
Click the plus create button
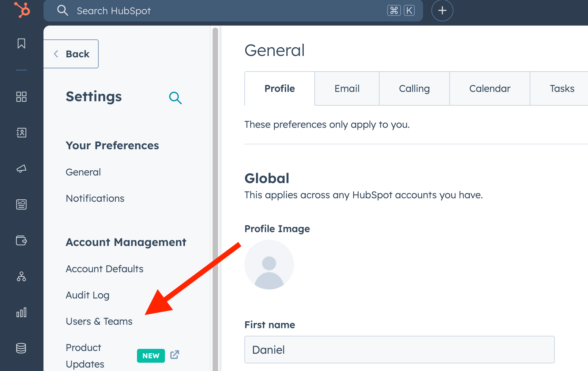(442, 10)
